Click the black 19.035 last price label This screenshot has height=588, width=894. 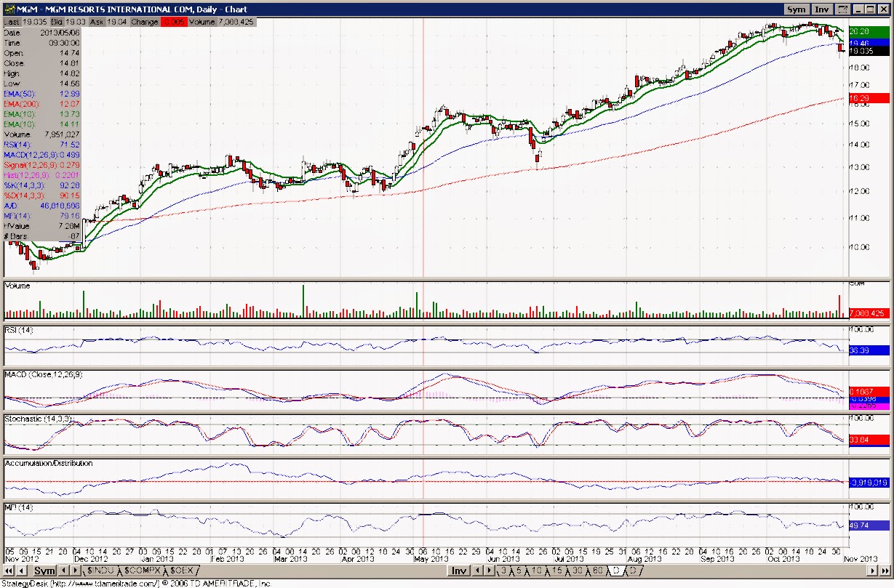pyautogui.click(x=870, y=51)
